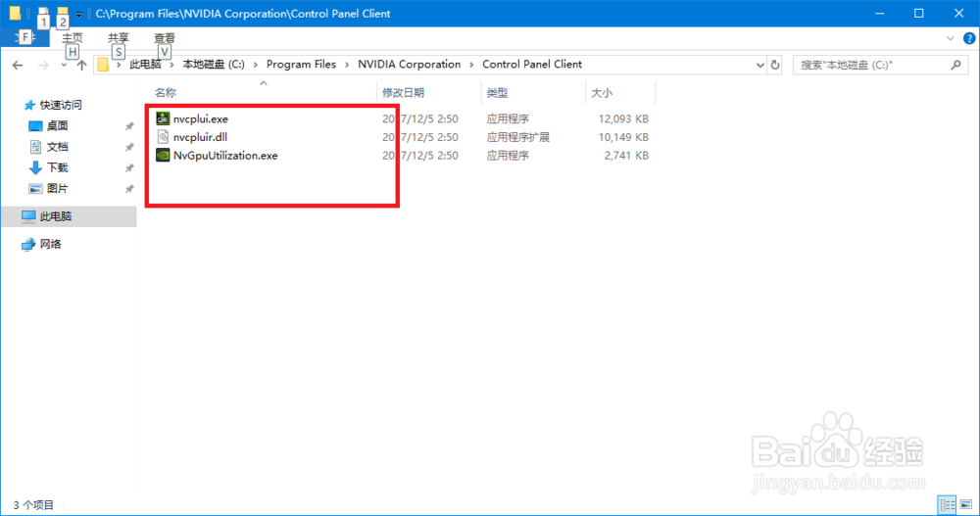
Task: Sort by 类型 column header
Action: point(497,92)
